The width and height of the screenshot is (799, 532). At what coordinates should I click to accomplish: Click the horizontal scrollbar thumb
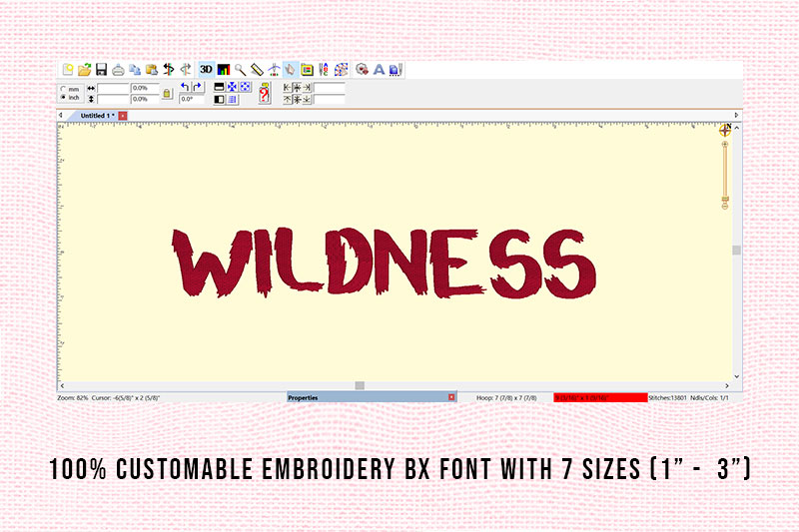tap(360, 385)
